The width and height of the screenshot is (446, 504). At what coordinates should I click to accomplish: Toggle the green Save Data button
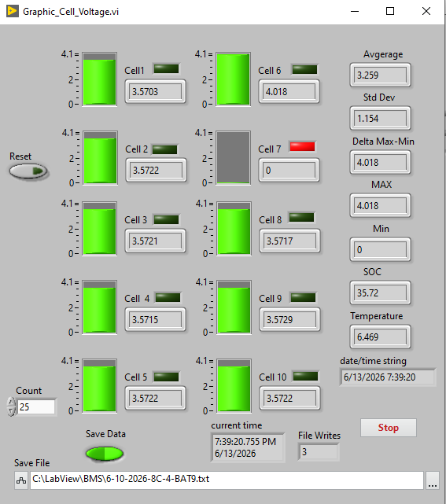[105, 454]
